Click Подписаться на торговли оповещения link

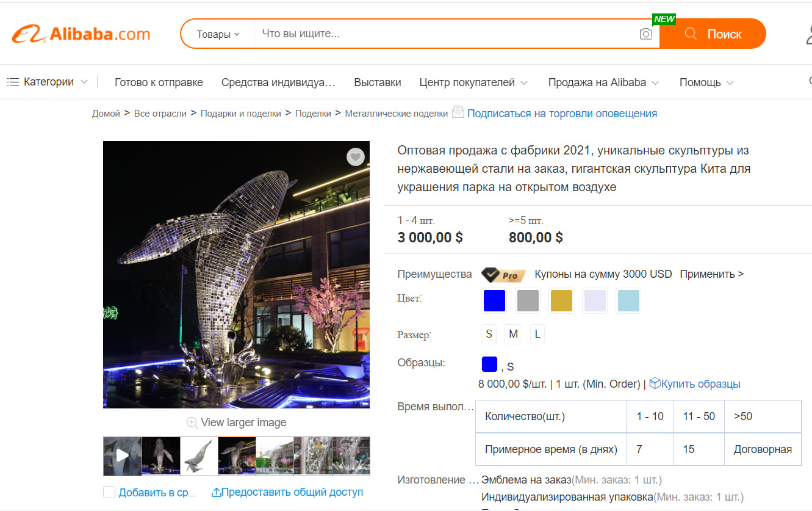coord(562,114)
